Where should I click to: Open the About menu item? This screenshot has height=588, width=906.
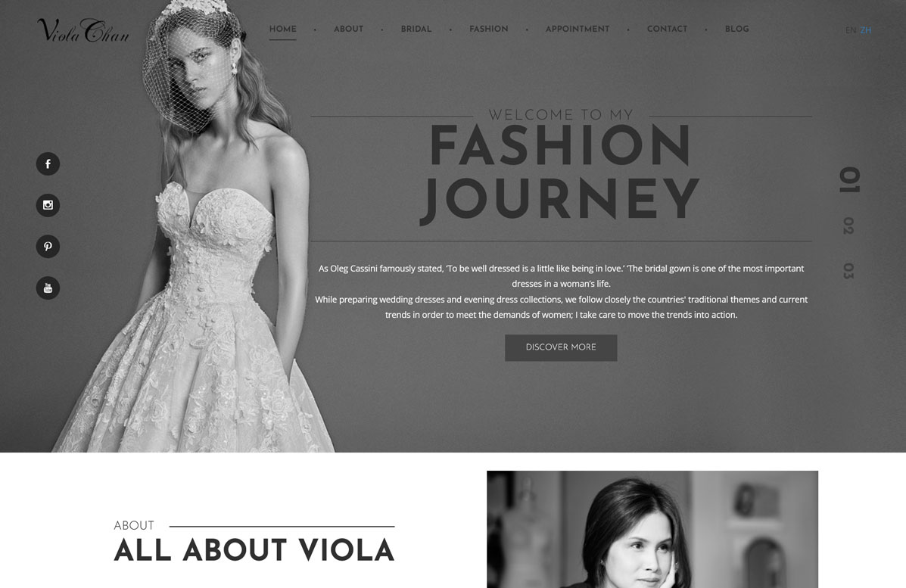[x=348, y=29]
